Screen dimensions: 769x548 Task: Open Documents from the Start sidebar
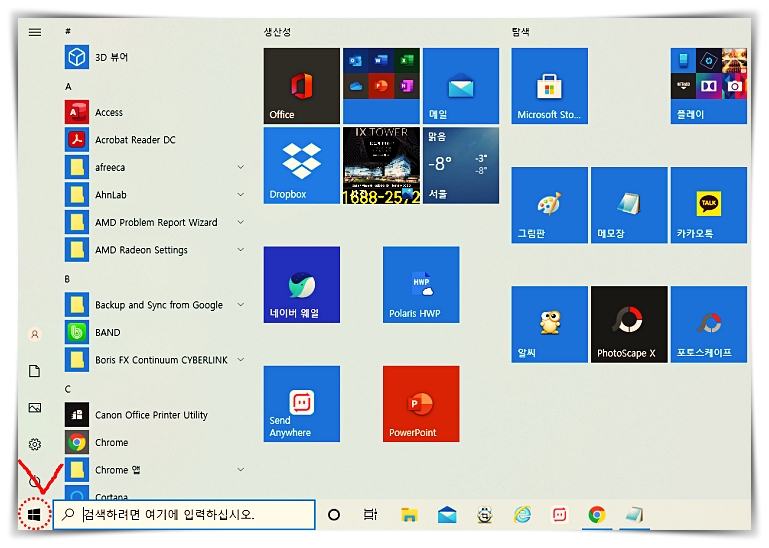pyautogui.click(x=35, y=371)
